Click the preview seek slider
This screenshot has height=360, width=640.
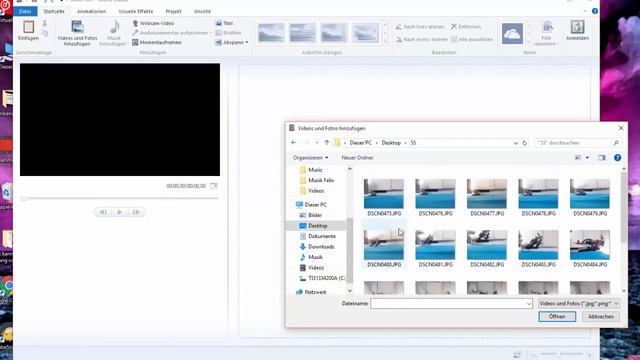tap(120, 198)
